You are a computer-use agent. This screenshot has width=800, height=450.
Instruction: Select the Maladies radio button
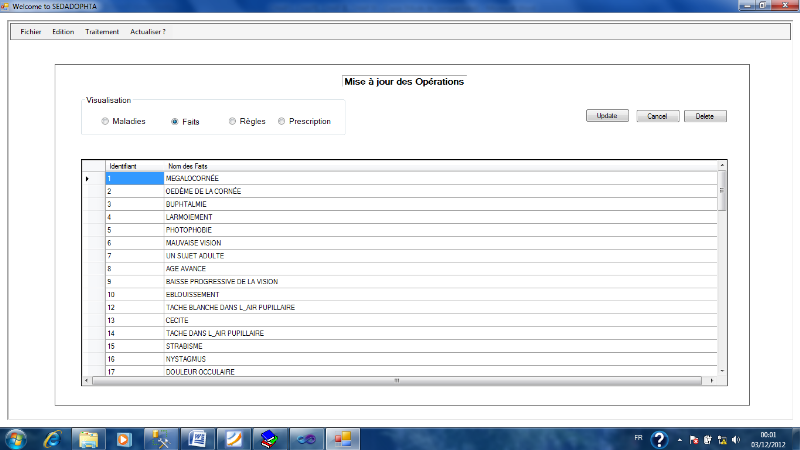click(105, 121)
